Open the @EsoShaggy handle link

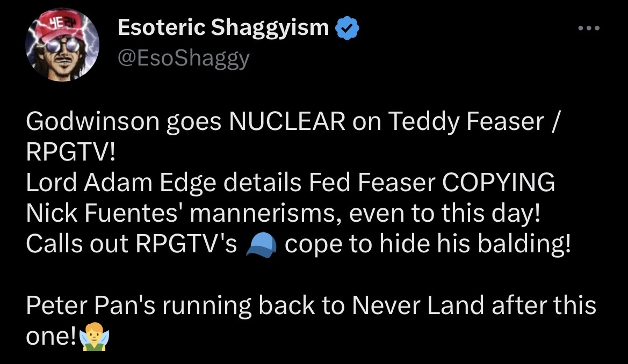coord(183,59)
